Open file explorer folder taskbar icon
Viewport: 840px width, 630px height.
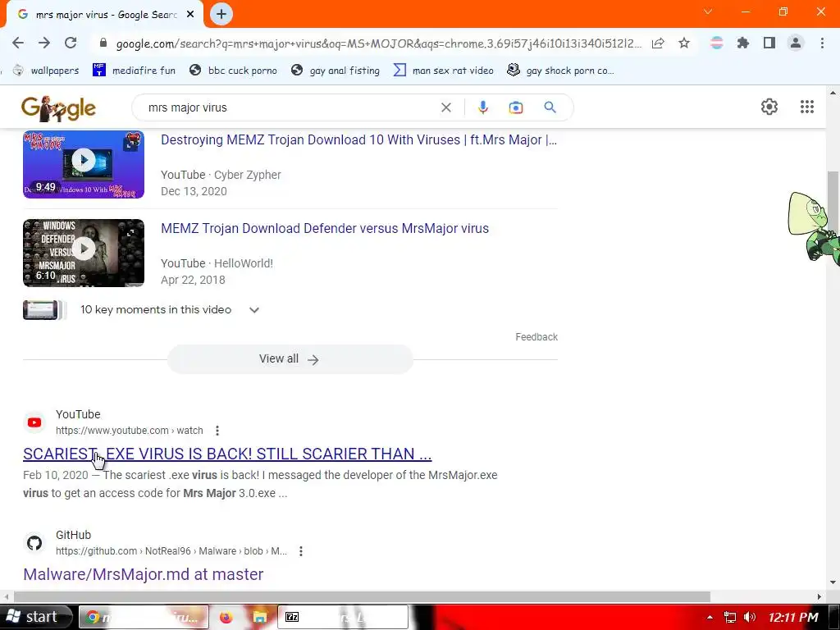click(x=259, y=617)
